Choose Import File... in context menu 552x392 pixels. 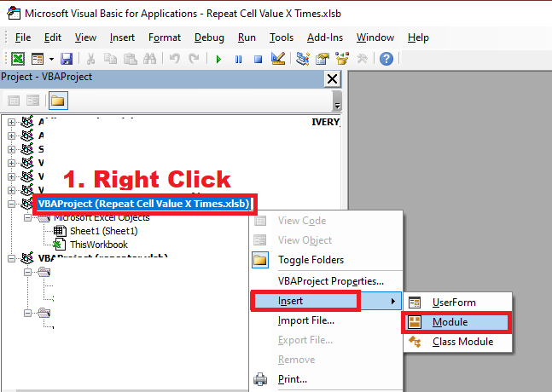click(327, 320)
